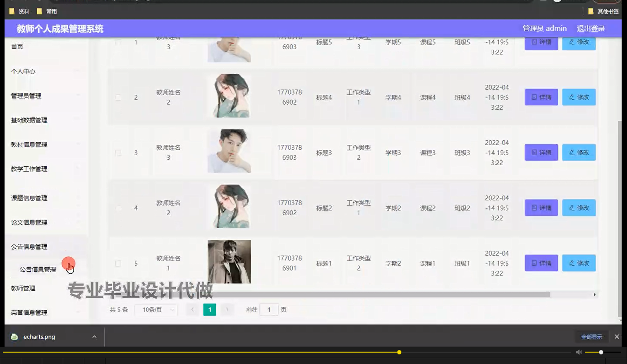
Task: Collapse the 公告信息管理 parent menu
Action: 46,247
